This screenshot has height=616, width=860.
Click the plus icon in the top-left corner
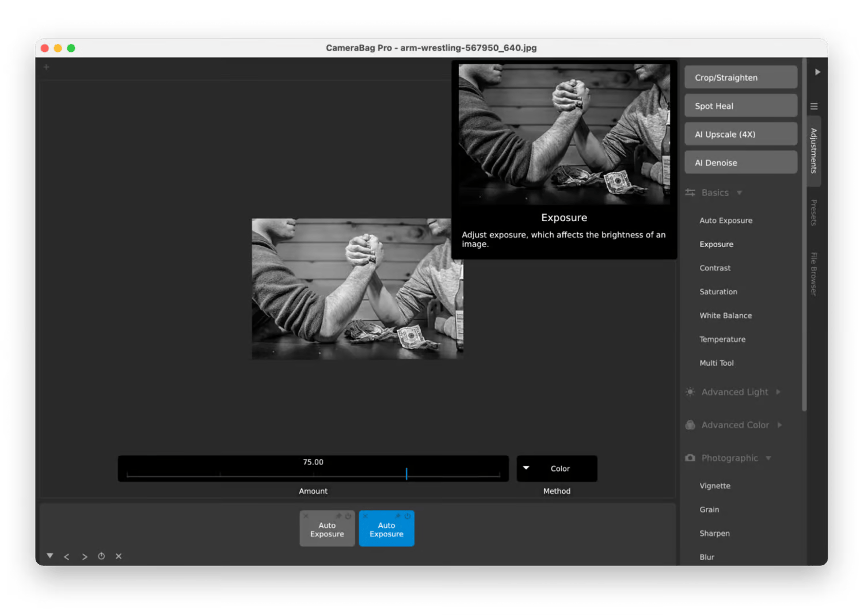tap(47, 67)
